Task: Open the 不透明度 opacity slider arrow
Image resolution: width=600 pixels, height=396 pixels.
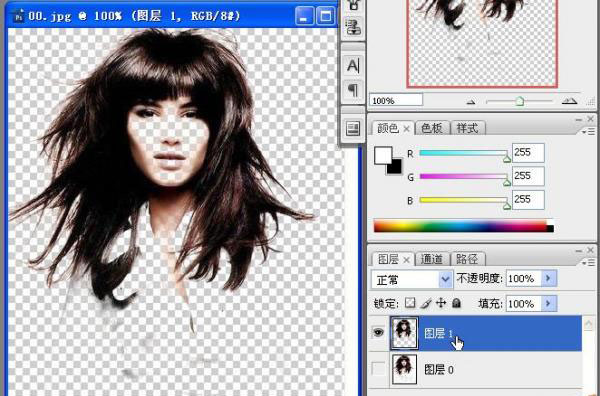Action: pyautogui.click(x=549, y=279)
